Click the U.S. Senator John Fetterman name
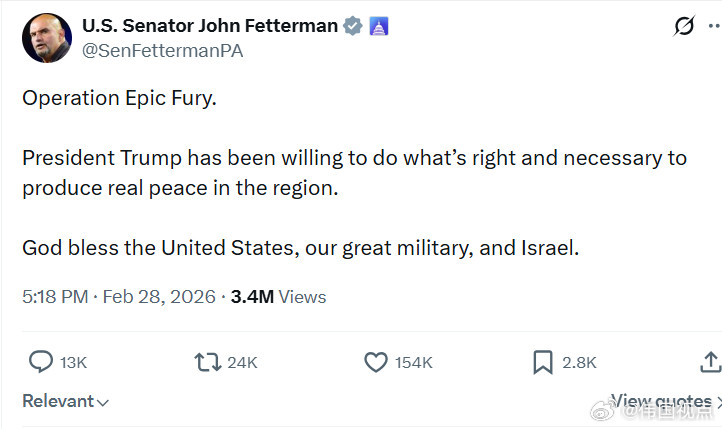Viewport: 722px width, 429px height. click(210, 26)
